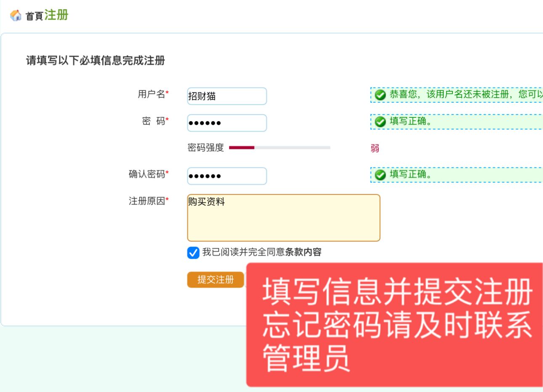Image resolution: width=543 pixels, height=392 pixels.
Task: Click the green checkmark beside 恭喜您 message
Action: click(380, 95)
